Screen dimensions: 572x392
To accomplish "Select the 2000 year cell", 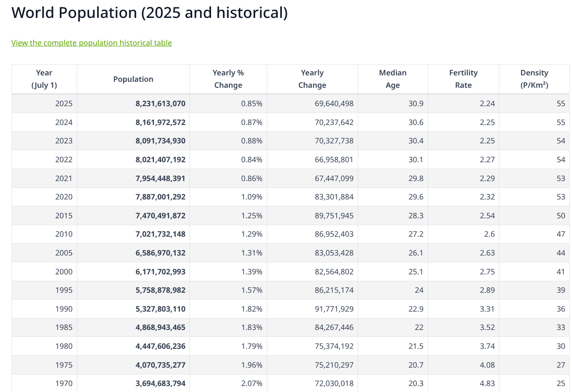I will point(44,272).
